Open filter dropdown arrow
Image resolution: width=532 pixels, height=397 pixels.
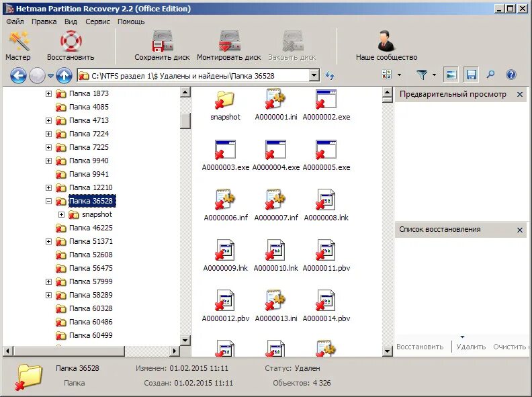pos(435,75)
